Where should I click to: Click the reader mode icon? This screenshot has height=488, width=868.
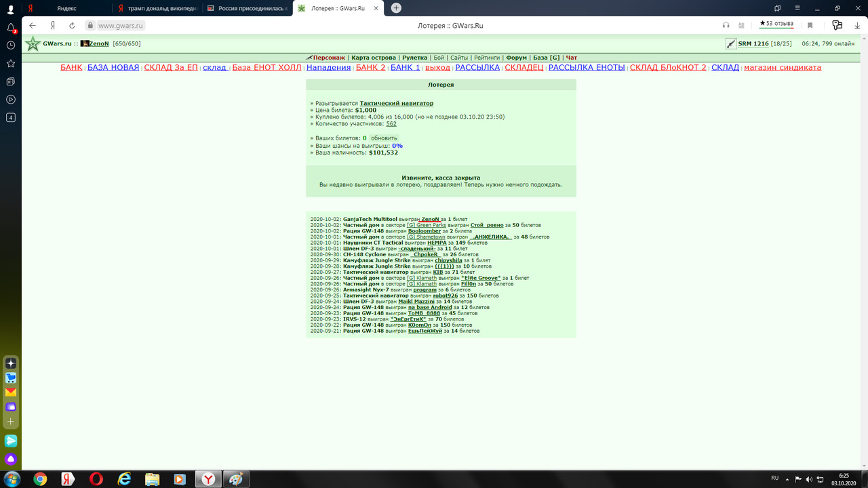[x=741, y=25]
